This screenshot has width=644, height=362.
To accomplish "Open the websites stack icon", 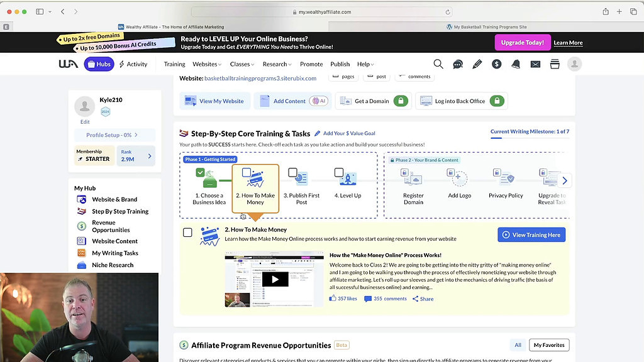I will click(x=555, y=63).
